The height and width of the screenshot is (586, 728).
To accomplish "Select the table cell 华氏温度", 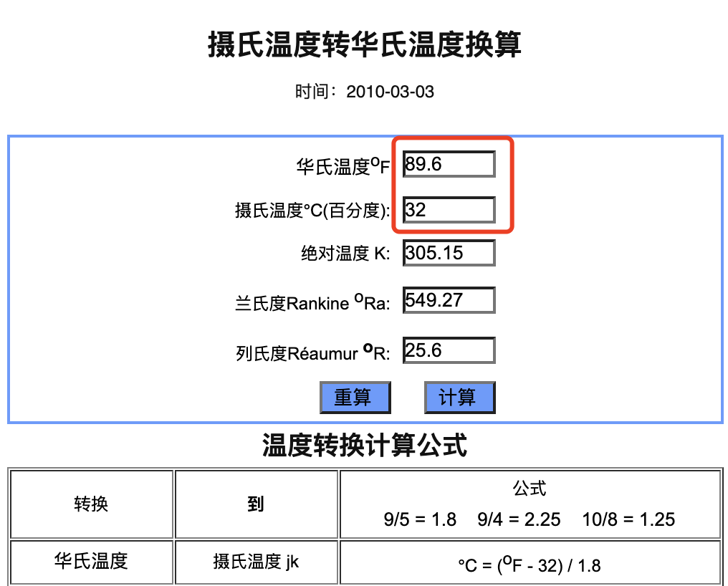I will [x=91, y=561].
